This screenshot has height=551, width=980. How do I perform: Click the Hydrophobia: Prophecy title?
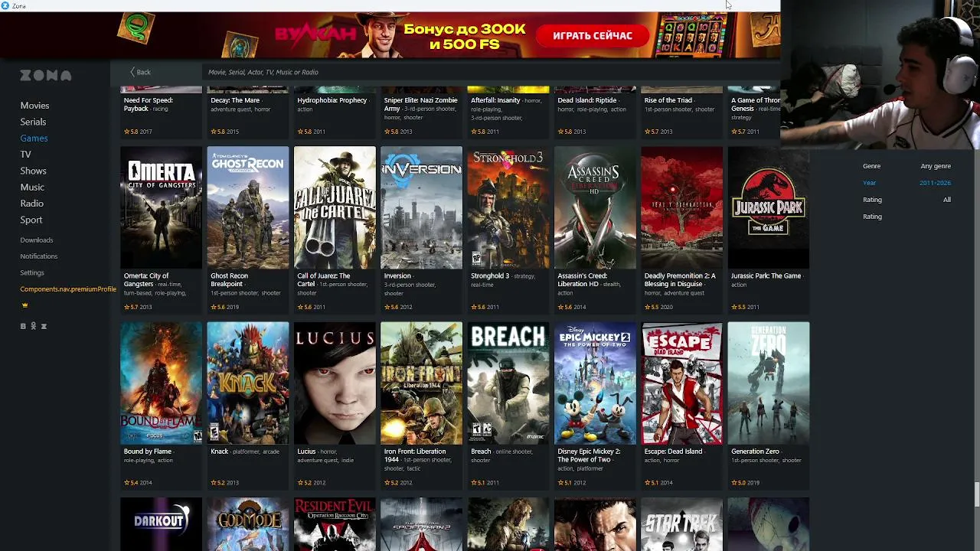[332, 100]
